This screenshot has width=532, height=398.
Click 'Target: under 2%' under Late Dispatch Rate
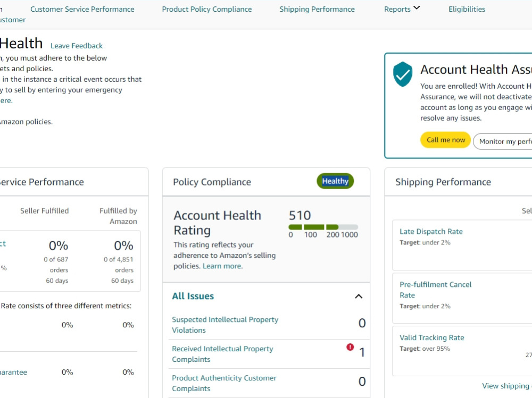coord(425,243)
